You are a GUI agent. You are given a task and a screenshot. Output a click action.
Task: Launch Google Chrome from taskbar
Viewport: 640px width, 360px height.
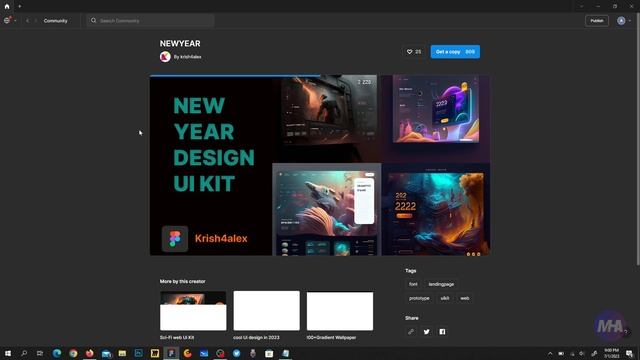(x=73, y=353)
